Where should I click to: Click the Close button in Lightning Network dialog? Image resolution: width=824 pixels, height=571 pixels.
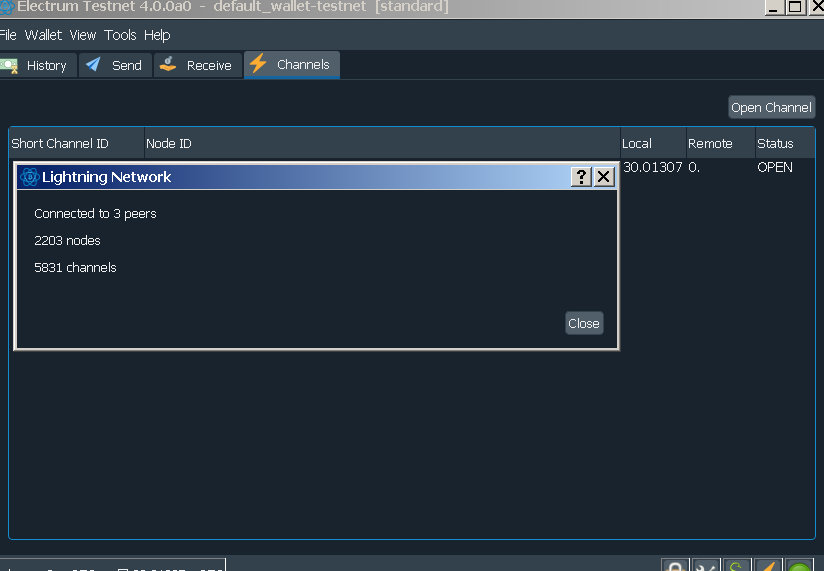(x=584, y=323)
